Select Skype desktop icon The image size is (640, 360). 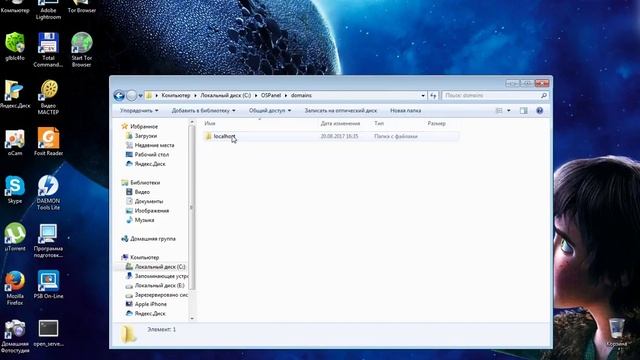(x=15, y=190)
